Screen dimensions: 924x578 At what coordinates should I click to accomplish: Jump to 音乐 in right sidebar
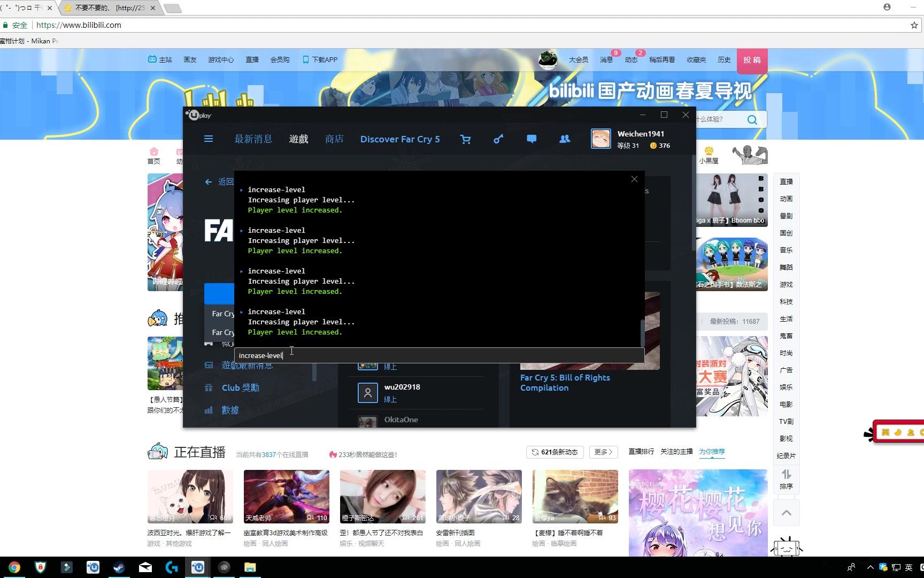(x=786, y=250)
